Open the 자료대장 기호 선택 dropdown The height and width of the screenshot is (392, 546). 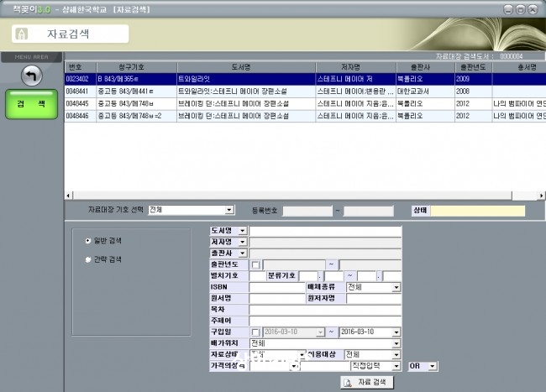[x=229, y=210]
